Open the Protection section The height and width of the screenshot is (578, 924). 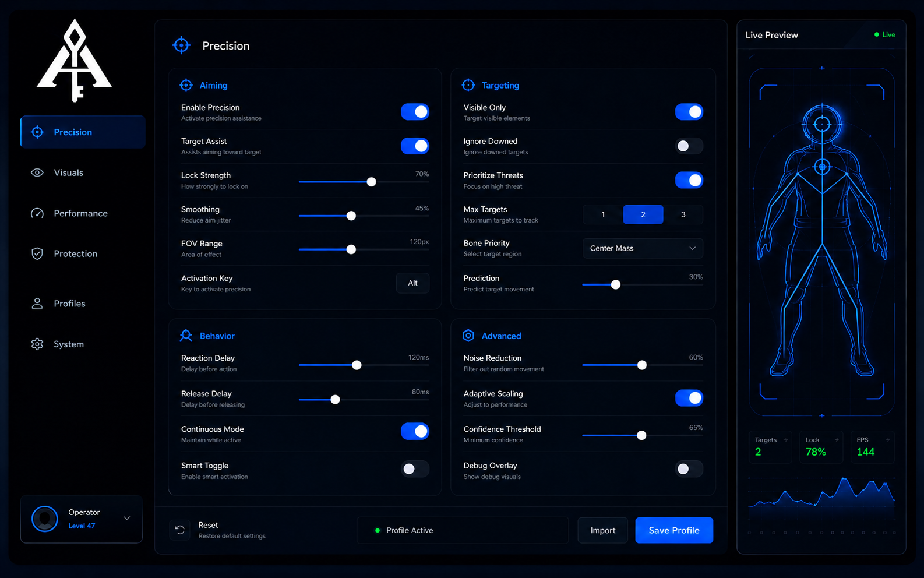[x=83, y=254]
